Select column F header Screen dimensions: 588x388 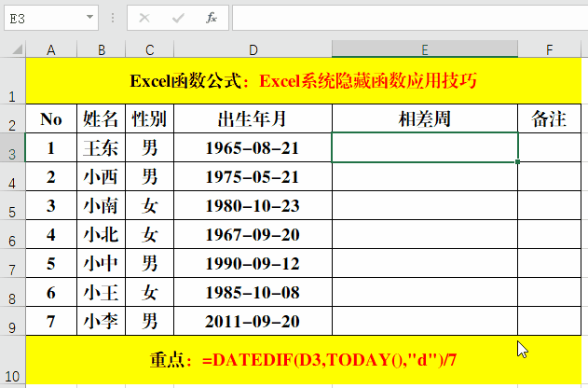point(550,49)
